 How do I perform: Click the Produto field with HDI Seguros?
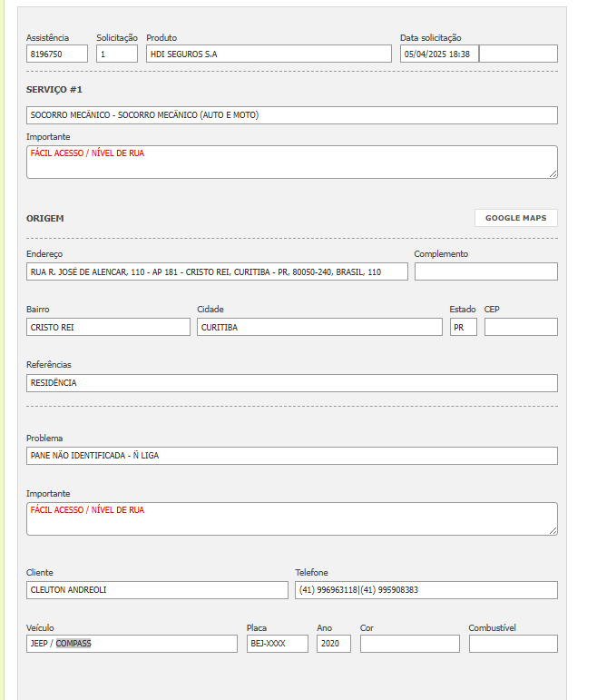click(x=269, y=54)
